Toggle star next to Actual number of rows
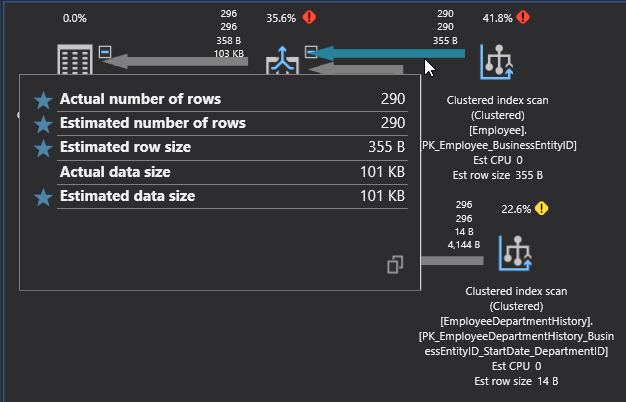 43,100
